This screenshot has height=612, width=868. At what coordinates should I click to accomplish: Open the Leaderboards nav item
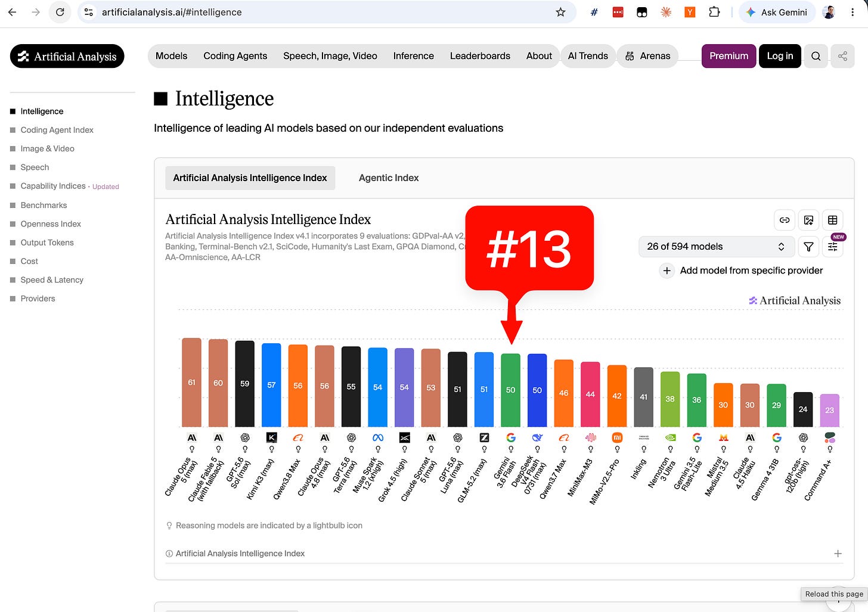(x=480, y=56)
